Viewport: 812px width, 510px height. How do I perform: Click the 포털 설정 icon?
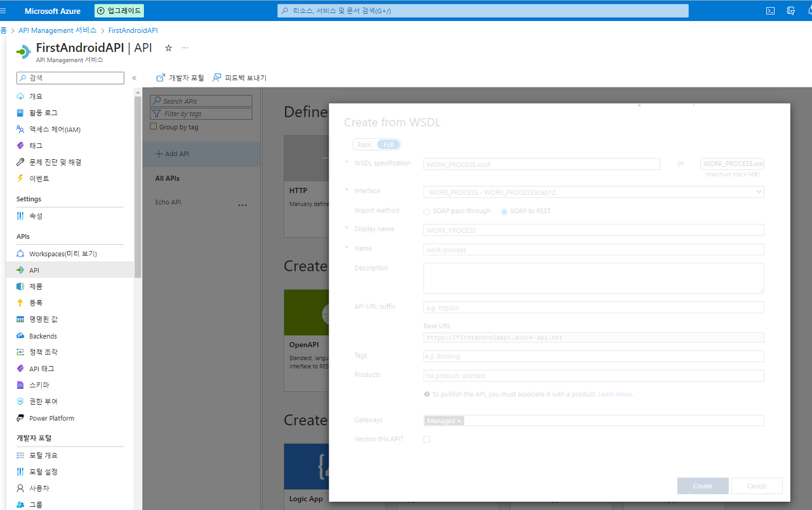point(20,472)
